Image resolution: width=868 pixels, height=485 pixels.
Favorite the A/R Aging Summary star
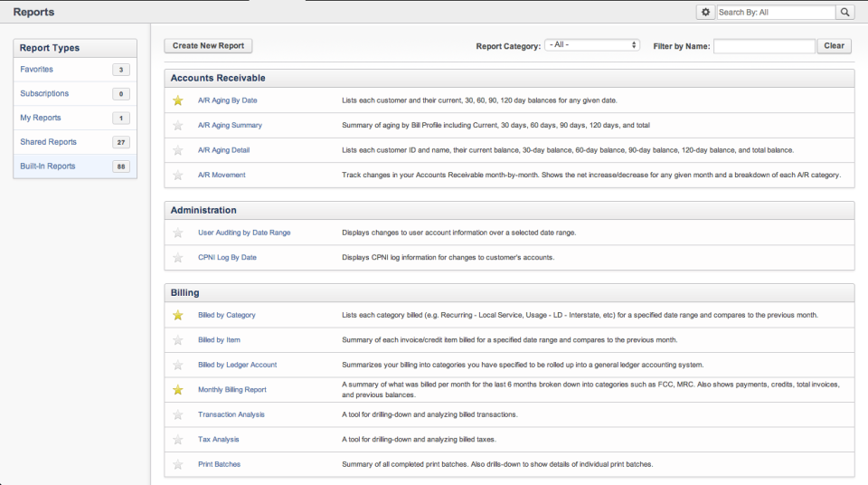click(178, 125)
